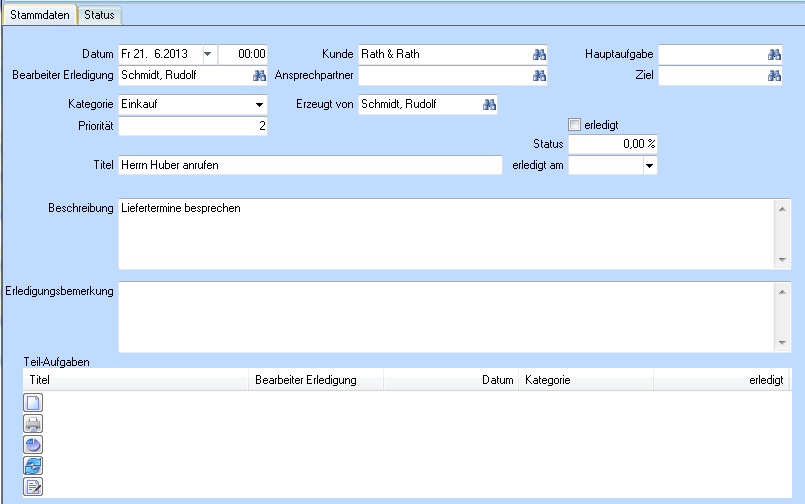805x504 pixels.
Task: Search Ansprechpartner using the binoculars icon
Action: pyautogui.click(x=539, y=75)
